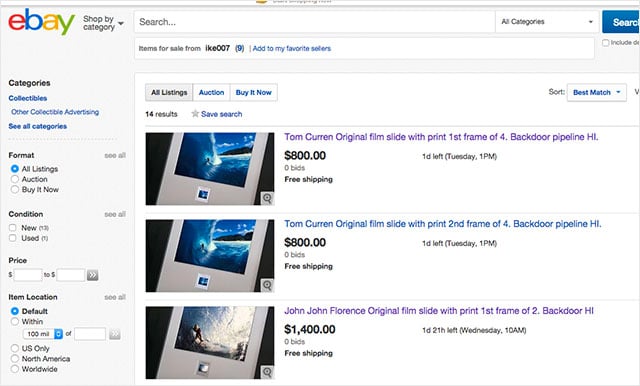Click Add to my favorite sellers
The height and width of the screenshot is (386, 640).
(292, 49)
